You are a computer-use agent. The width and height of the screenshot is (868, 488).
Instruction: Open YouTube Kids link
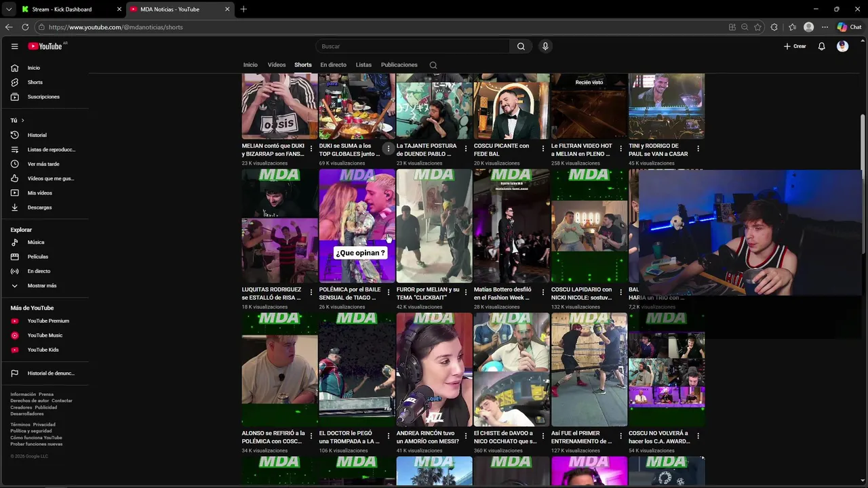44,350
